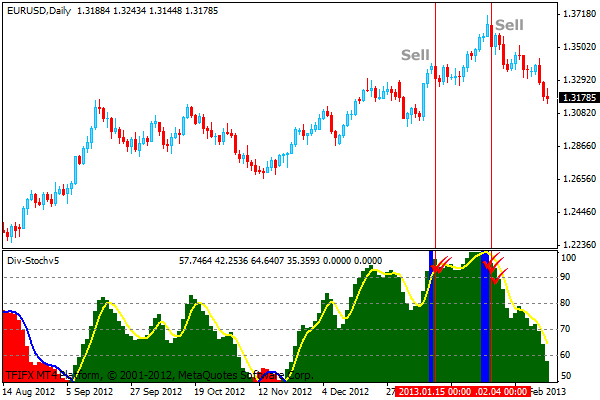This screenshot has width=600, height=400.
Task: Click the upper-right Sell label near the peak
Action: click(509, 25)
